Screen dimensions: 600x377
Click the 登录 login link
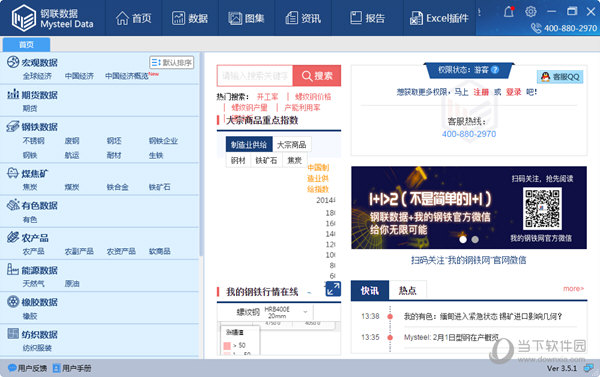click(x=514, y=92)
